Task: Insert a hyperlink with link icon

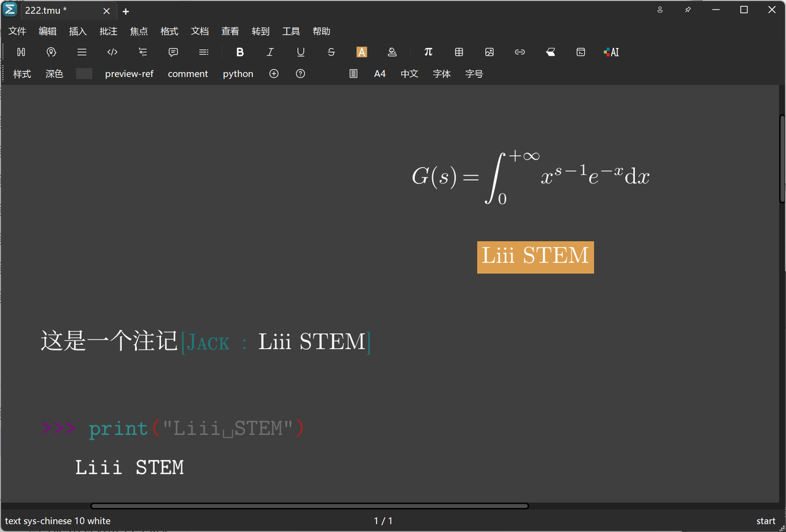Action: coord(519,52)
